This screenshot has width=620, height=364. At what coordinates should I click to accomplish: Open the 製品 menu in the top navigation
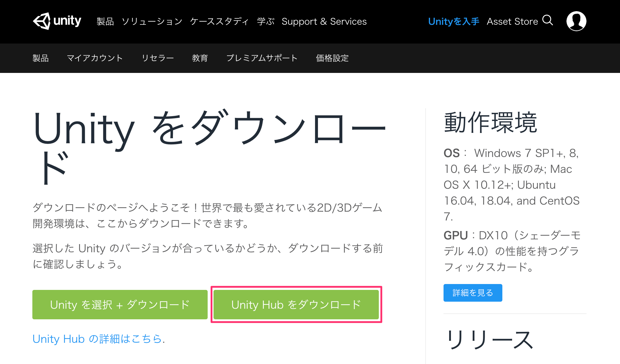coord(105,21)
